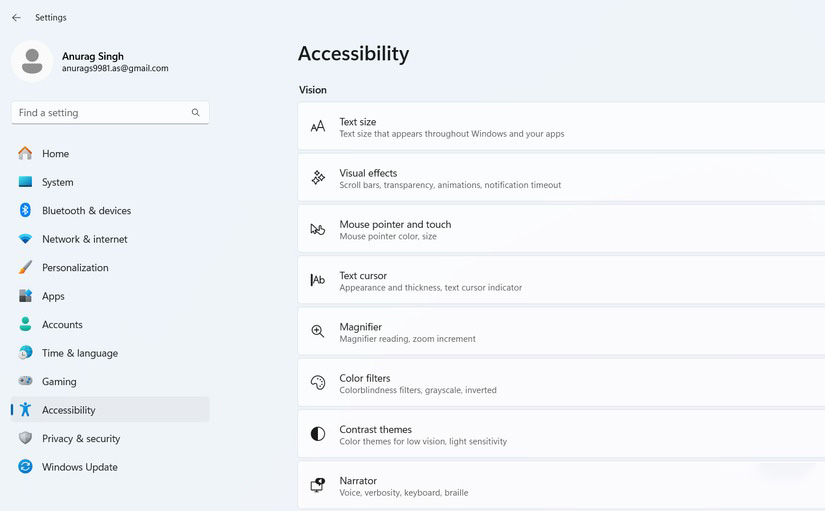Click the Network wifi icon in sidebar

[x=25, y=239]
